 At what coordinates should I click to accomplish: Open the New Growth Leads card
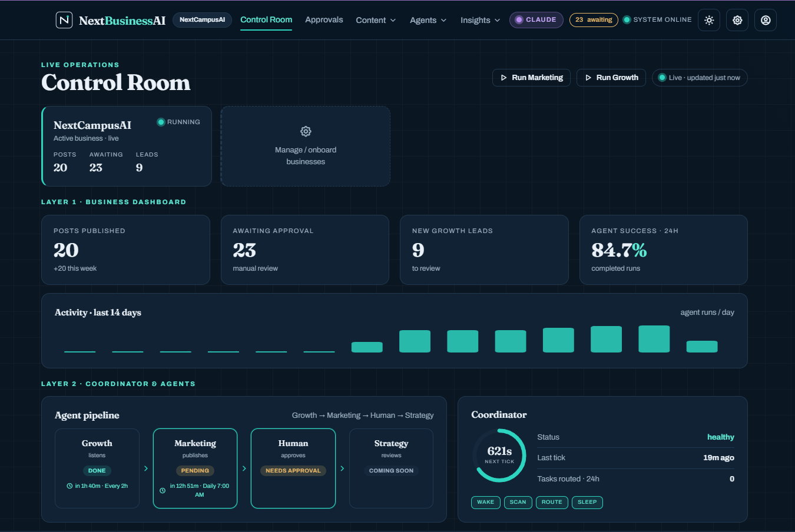pos(484,250)
